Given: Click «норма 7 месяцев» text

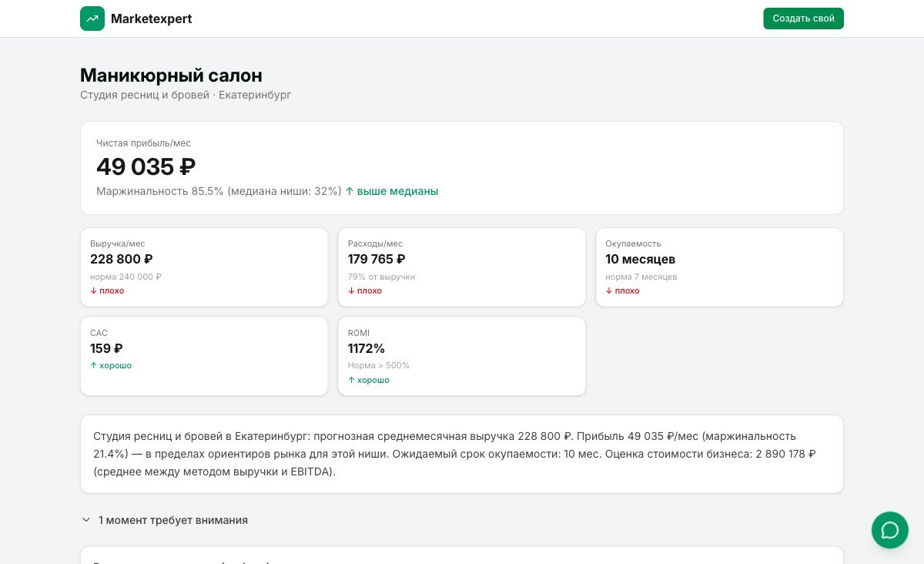Looking at the screenshot, I should click(x=641, y=277).
